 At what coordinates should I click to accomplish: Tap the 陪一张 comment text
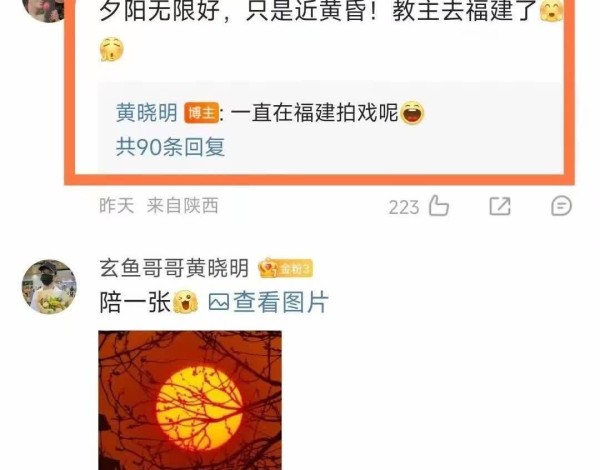tap(135, 302)
